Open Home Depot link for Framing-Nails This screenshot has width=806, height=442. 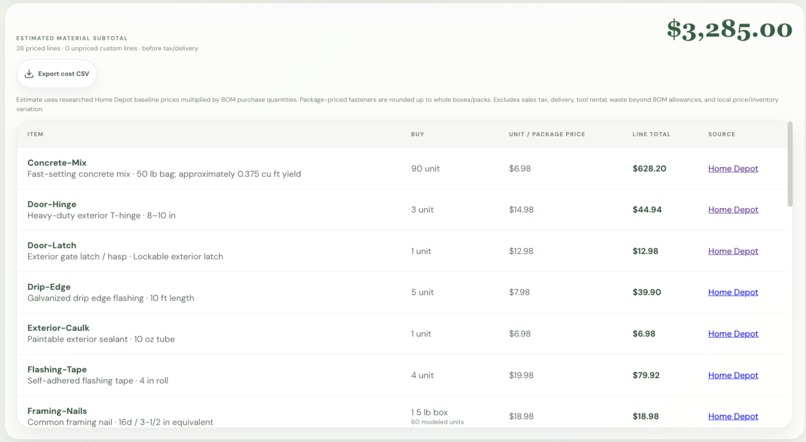click(x=733, y=417)
